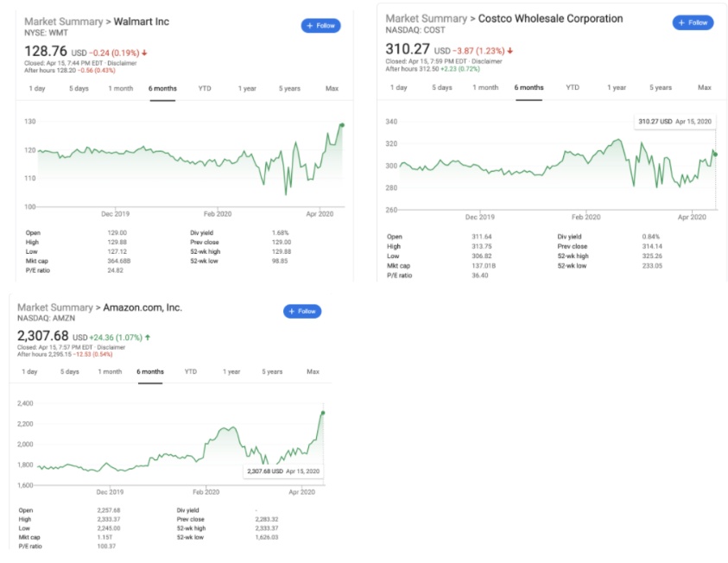Open Disclaimer link under Amazon price
This screenshot has width=728, height=563.
(109, 347)
